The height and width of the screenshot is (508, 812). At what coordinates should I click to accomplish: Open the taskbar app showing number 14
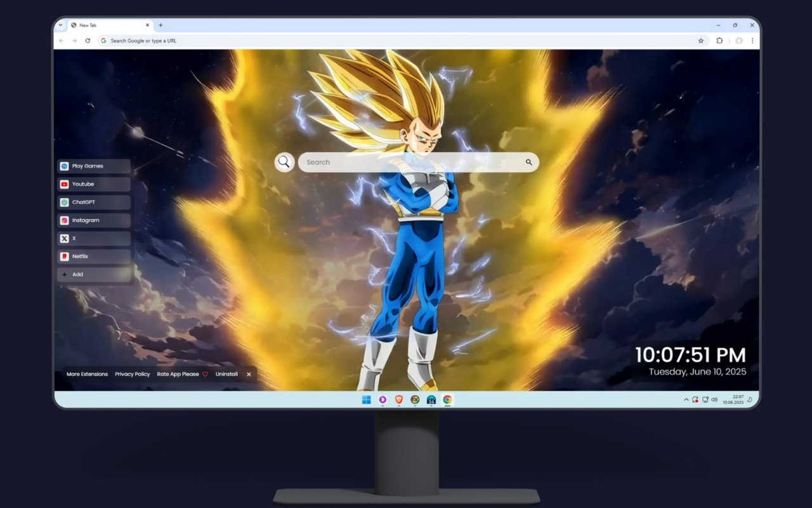[x=431, y=399]
